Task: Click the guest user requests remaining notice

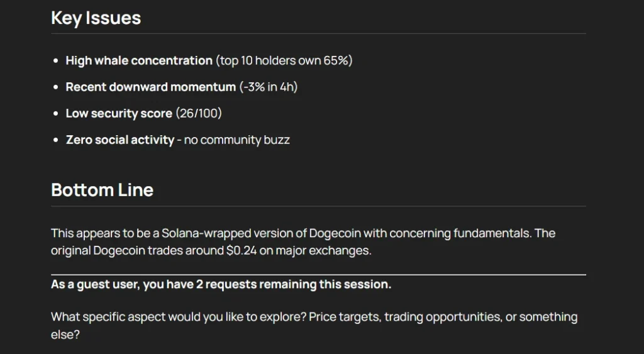Action: tap(221, 284)
